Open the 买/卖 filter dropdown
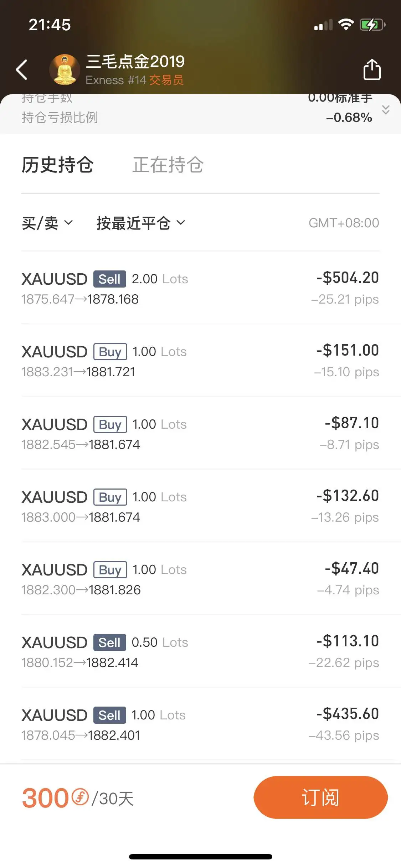 (47, 223)
